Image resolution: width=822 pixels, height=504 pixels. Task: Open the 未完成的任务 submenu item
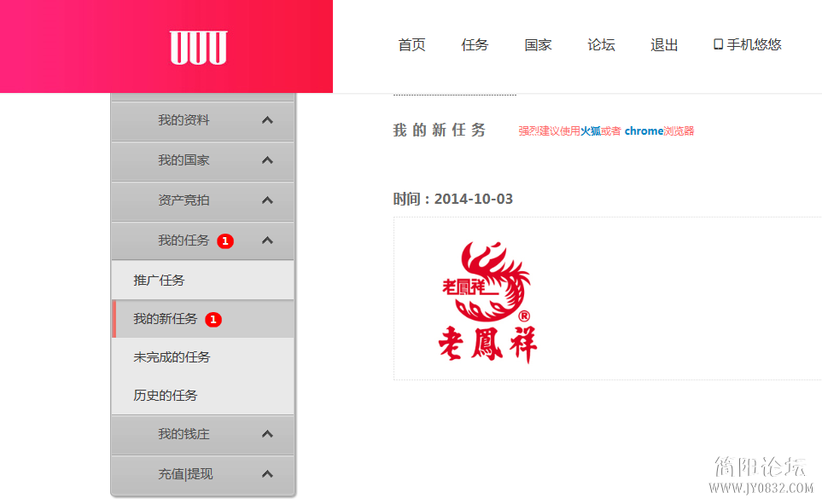pyautogui.click(x=203, y=357)
